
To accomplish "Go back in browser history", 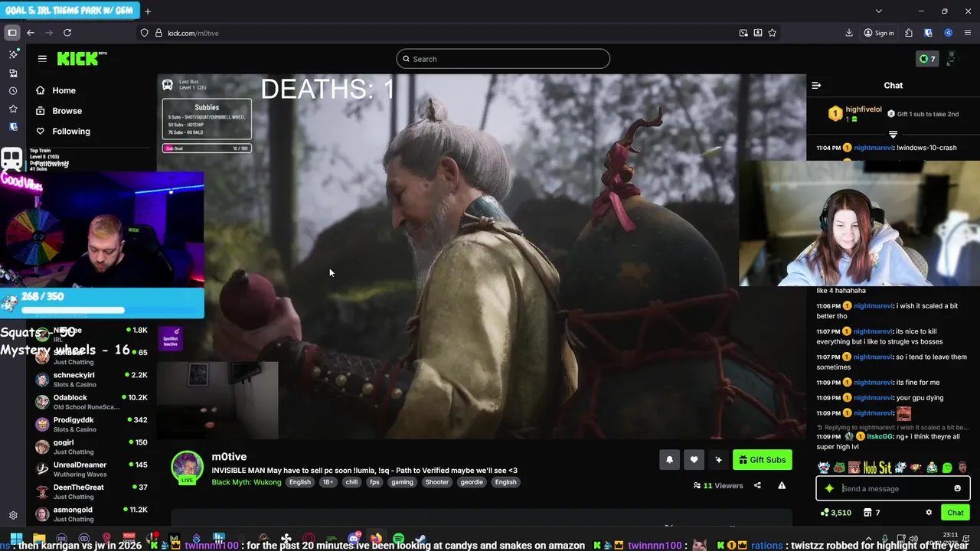I will click(31, 33).
